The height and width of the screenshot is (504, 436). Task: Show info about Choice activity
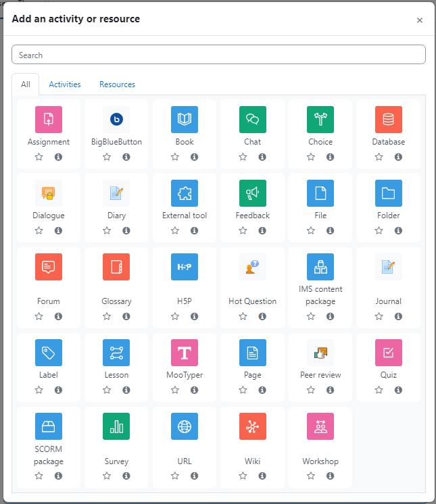pyautogui.click(x=331, y=157)
